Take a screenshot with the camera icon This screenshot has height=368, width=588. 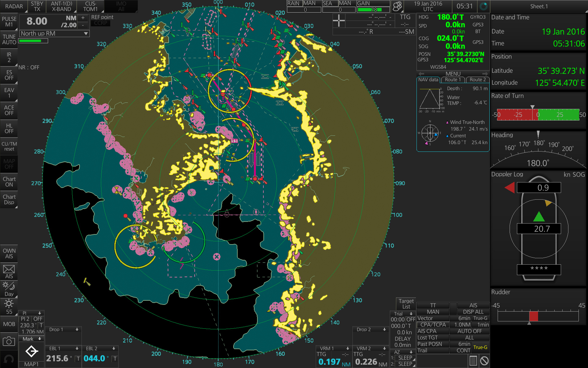(x=9, y=341)
